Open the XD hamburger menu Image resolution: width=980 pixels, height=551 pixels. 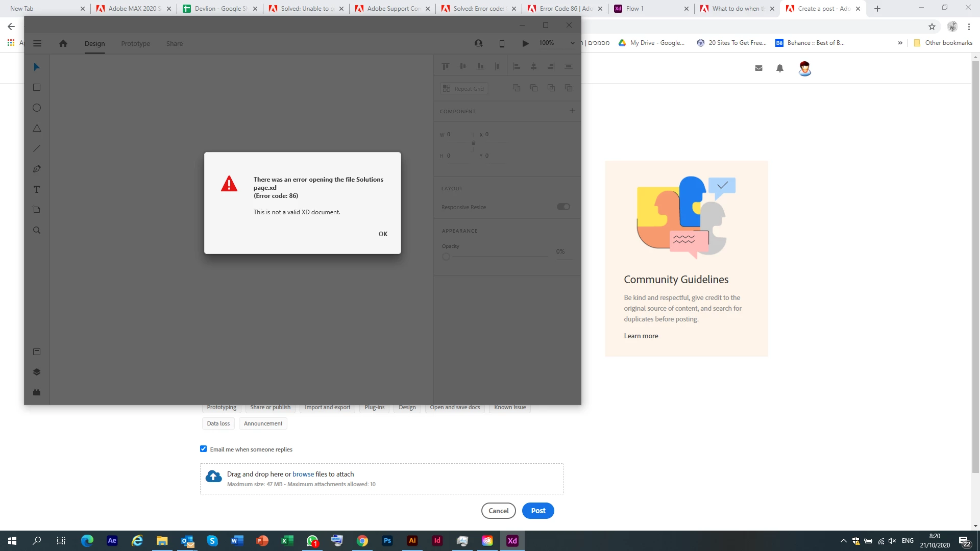[x=37, y=43]
